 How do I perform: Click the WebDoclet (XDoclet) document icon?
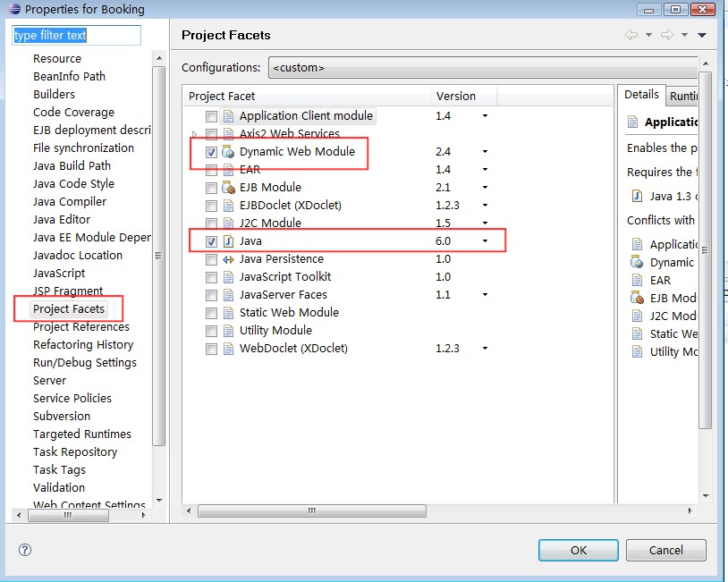[228, 349]
